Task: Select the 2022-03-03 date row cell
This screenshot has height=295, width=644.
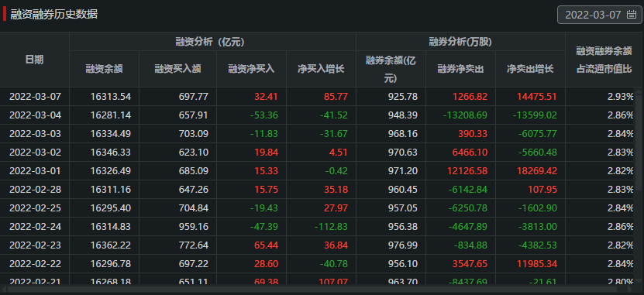Action: tap(35, 134)
